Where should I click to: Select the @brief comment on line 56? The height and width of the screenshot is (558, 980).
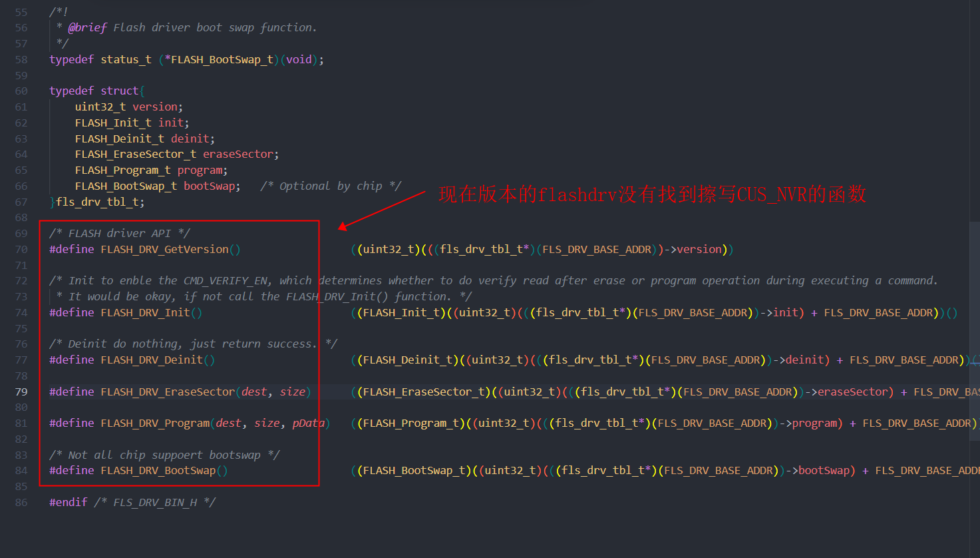coord(86,27)
